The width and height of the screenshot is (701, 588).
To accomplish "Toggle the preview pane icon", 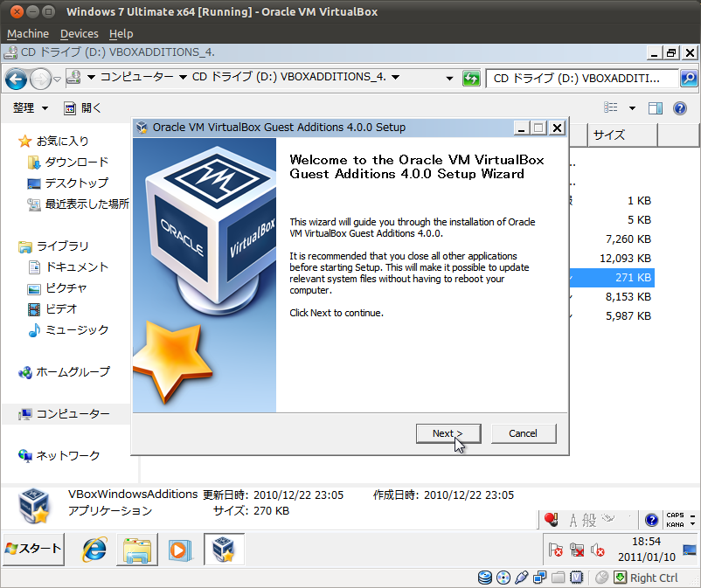I will (x=656, y=108).
